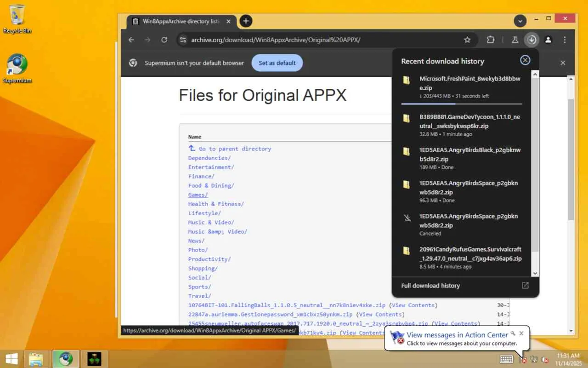
Task: Click the GameDevTycoon zip file icon
Action: click(x=407, y=119)
